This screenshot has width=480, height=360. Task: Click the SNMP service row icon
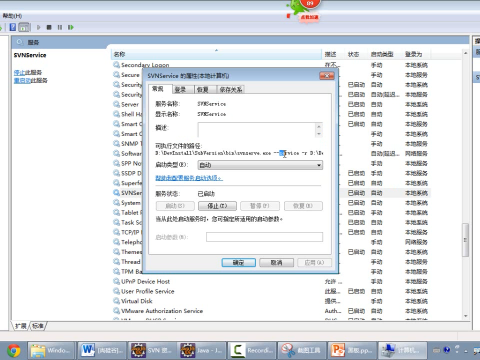116,143
